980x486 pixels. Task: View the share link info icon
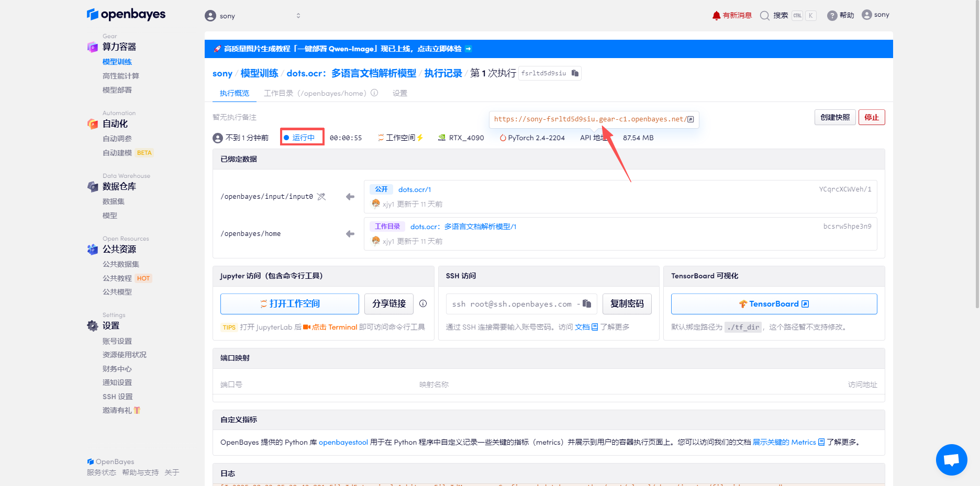coord(423,303)
